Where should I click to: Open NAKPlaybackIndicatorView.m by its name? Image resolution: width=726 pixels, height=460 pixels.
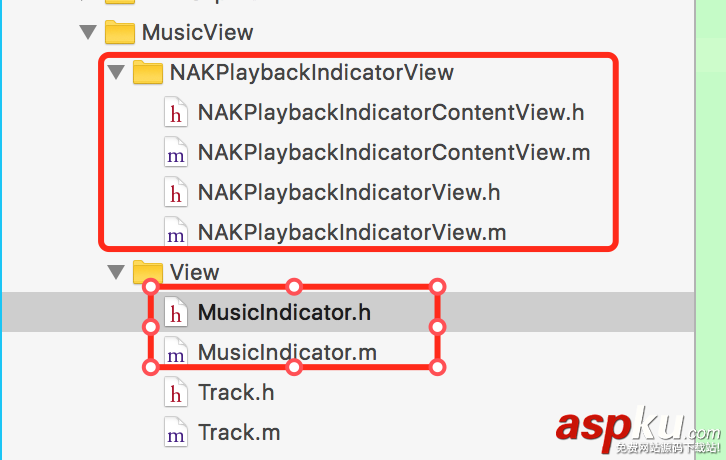pyautogui.click(x=352, y=232)
